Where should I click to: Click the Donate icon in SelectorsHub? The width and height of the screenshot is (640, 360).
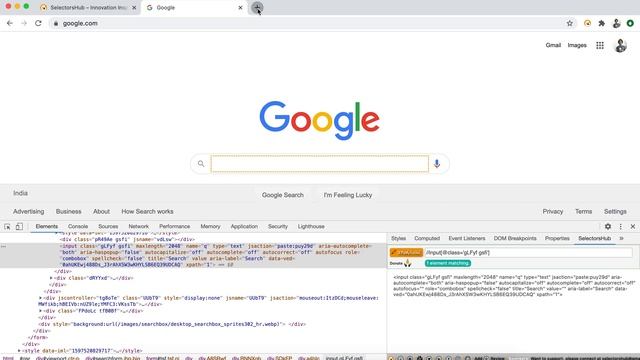tap(407, 263)
